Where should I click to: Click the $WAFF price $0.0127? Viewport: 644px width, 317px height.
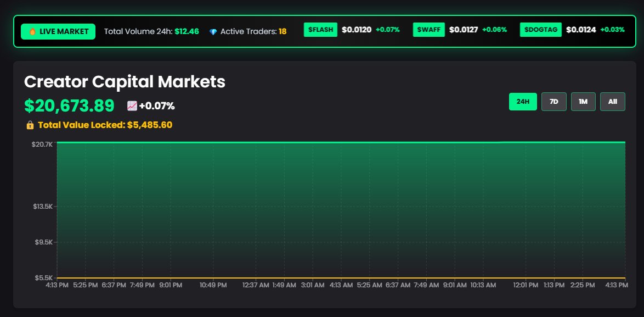[464, 30]
